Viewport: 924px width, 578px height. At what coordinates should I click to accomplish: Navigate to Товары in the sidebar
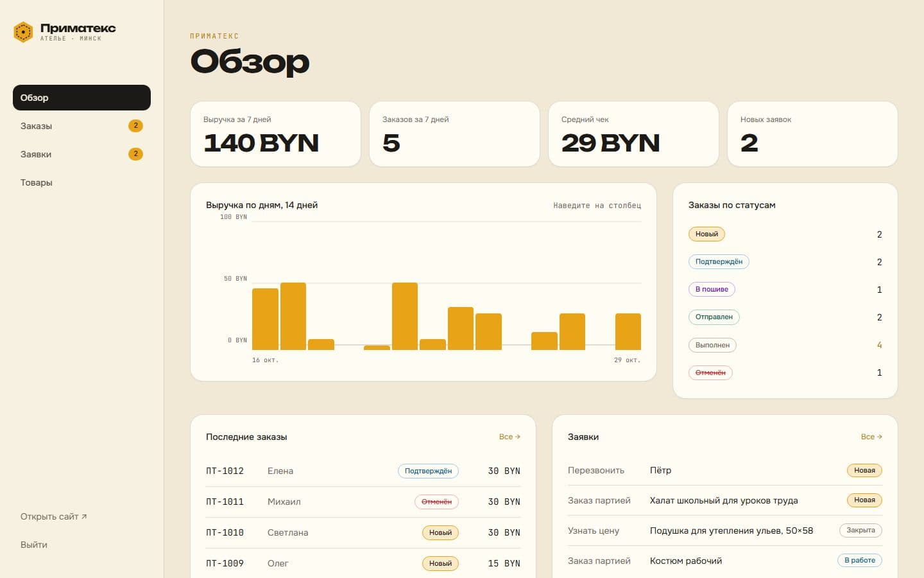coord(81,182)
